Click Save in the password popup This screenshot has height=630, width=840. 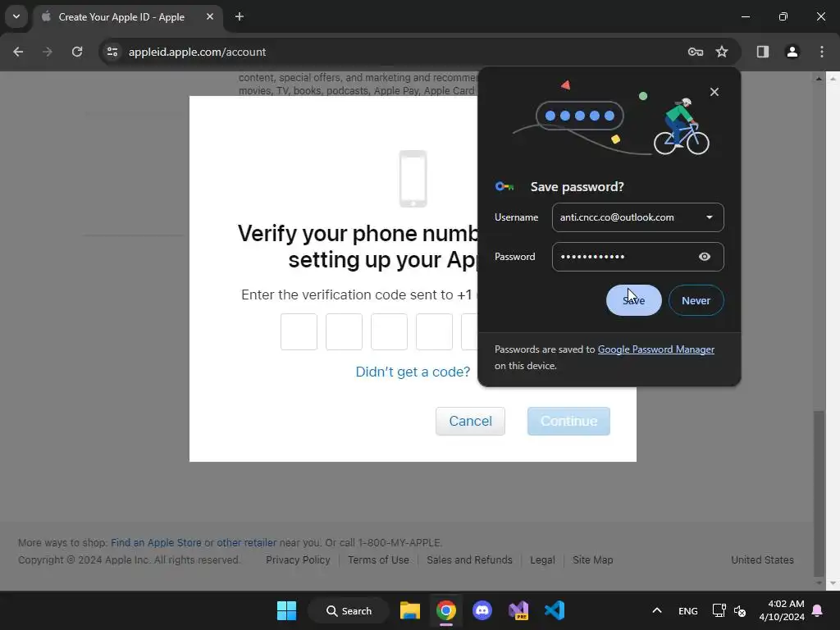634,300
